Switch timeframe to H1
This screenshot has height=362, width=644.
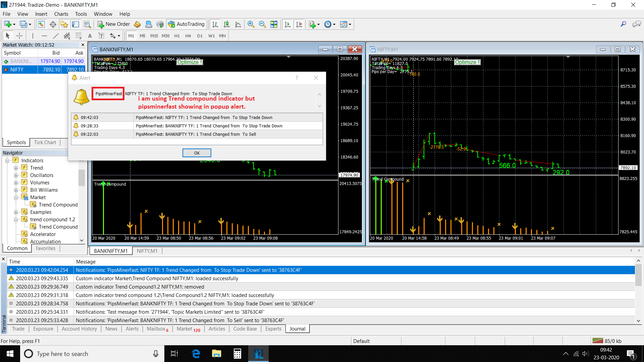pos(177,36)
